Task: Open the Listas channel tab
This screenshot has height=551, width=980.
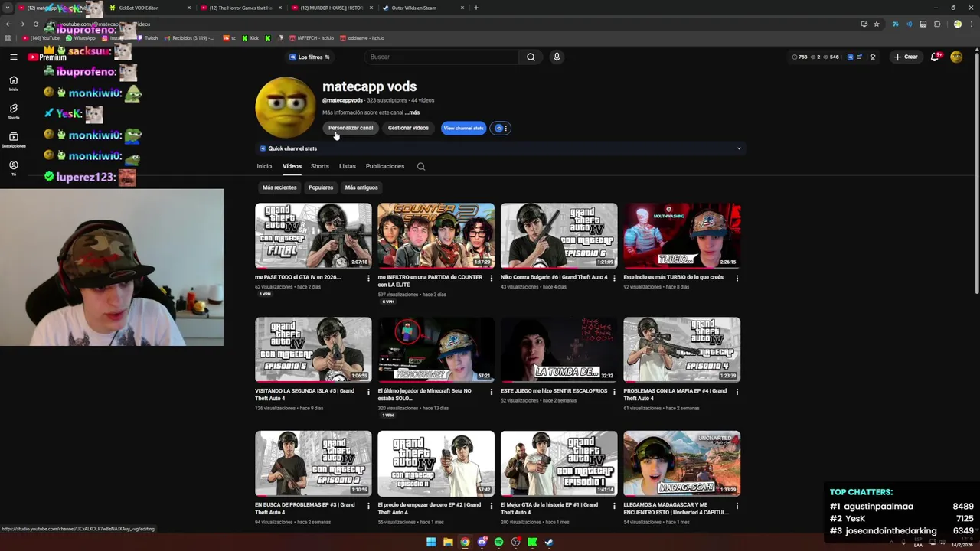Action: pyautogui.click(x=348, y=166)
